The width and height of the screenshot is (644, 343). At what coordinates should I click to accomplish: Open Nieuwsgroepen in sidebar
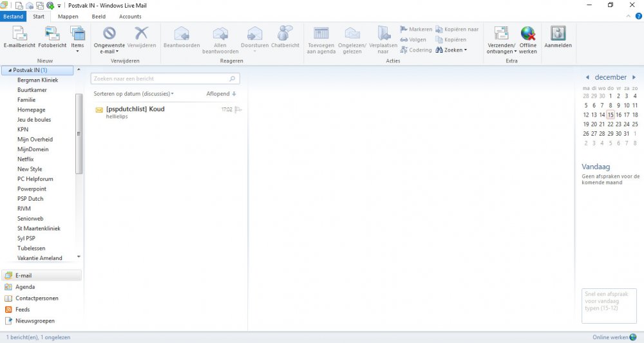35,320
